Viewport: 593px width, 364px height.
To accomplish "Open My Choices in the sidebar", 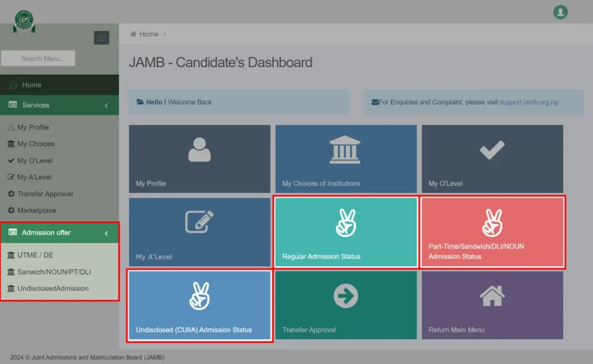I will pos(35,144).
